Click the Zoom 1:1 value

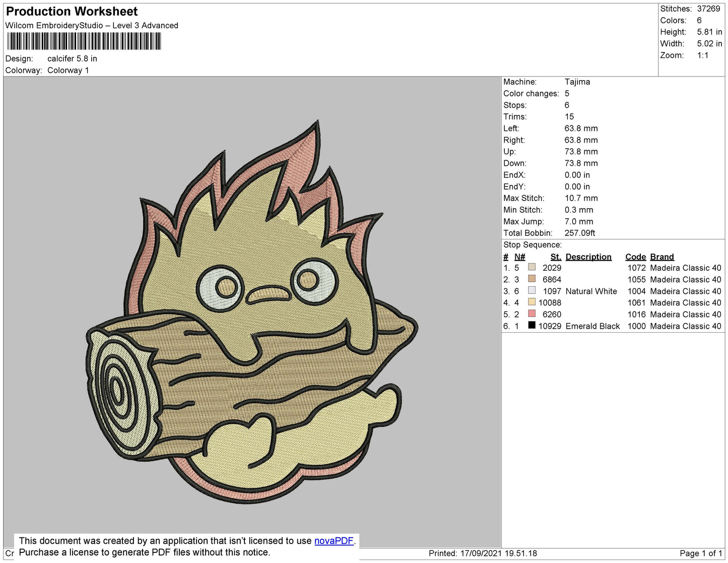[703, 55]
